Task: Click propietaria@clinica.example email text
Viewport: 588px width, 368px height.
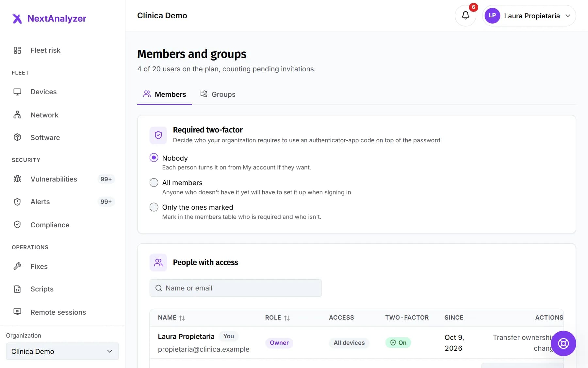Action: pyautogui.click(x=204, y=349)
